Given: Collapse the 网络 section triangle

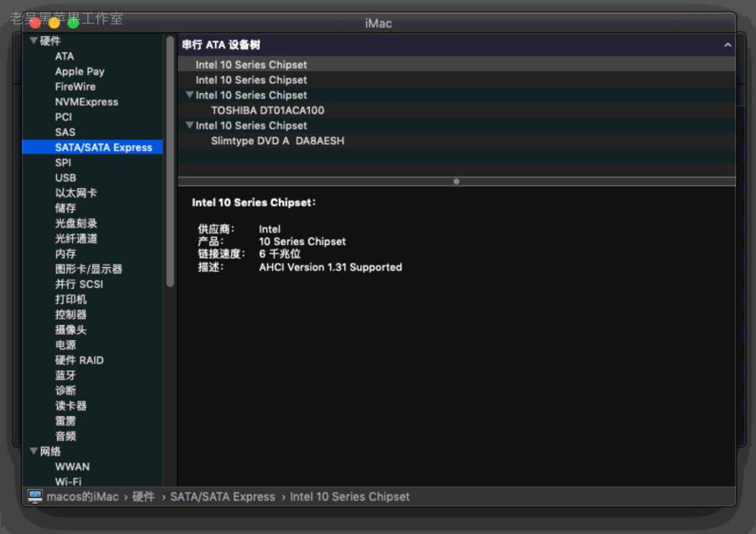Looking at the screenshot, I should (34, 451).
